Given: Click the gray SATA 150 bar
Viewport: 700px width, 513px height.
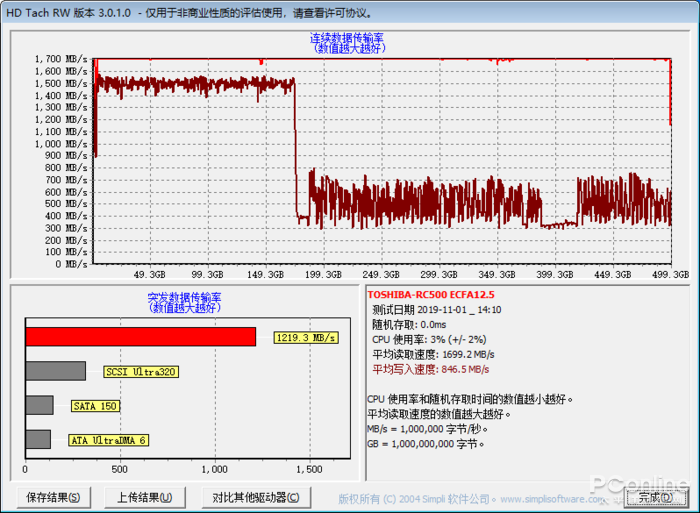Looking at the screenshot, I should coord(39,405).
